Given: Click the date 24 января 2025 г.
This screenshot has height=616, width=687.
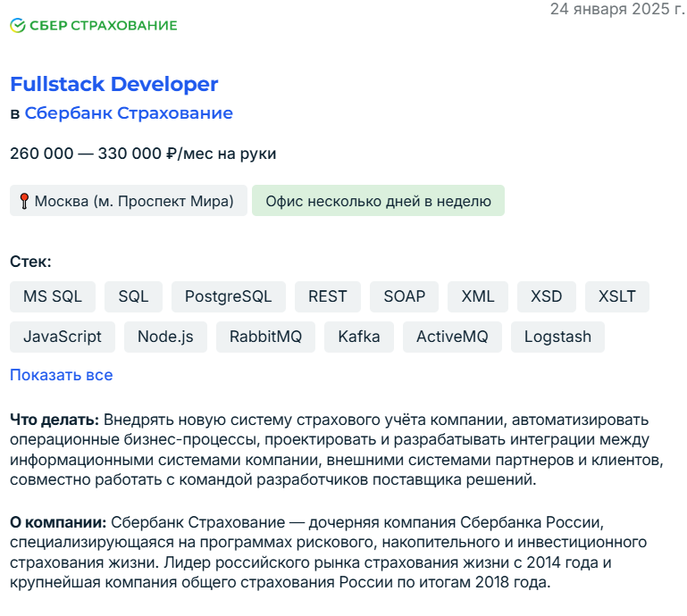Looking at the screenshot, I should click(617, 9).
